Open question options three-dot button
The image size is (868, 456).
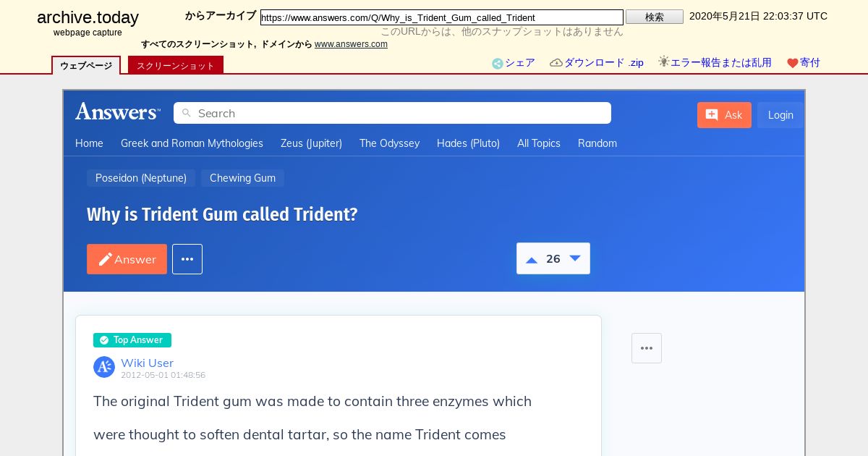pyautogui.click(x=187, y=259)
